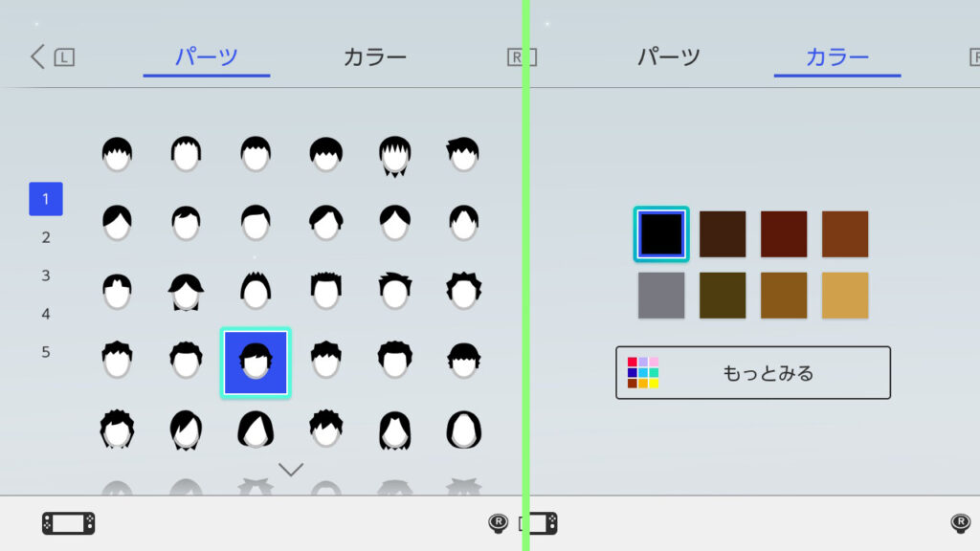Choose fourth fourth-row spiky fringe hairstyle
This screenshot has height=551, width=980.
(x=325, y=360)
